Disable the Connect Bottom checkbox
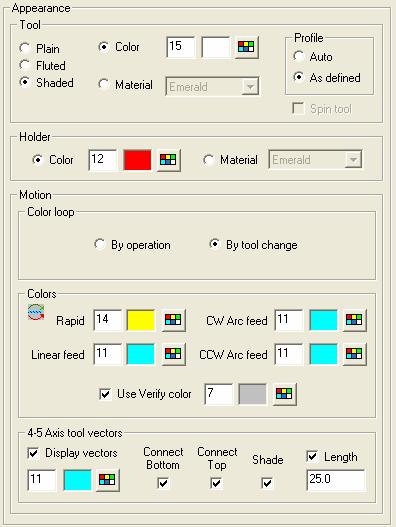This screenshot has height=527, width=396. [163, 483]
